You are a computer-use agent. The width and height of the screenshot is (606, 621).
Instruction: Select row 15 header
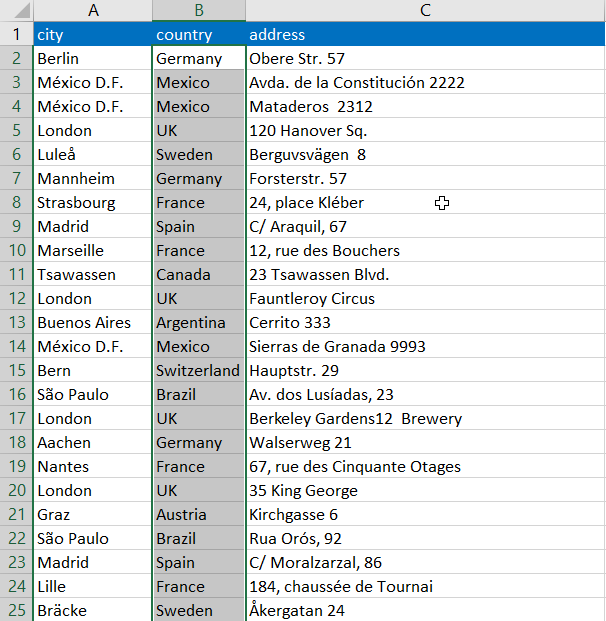point(16,370)
